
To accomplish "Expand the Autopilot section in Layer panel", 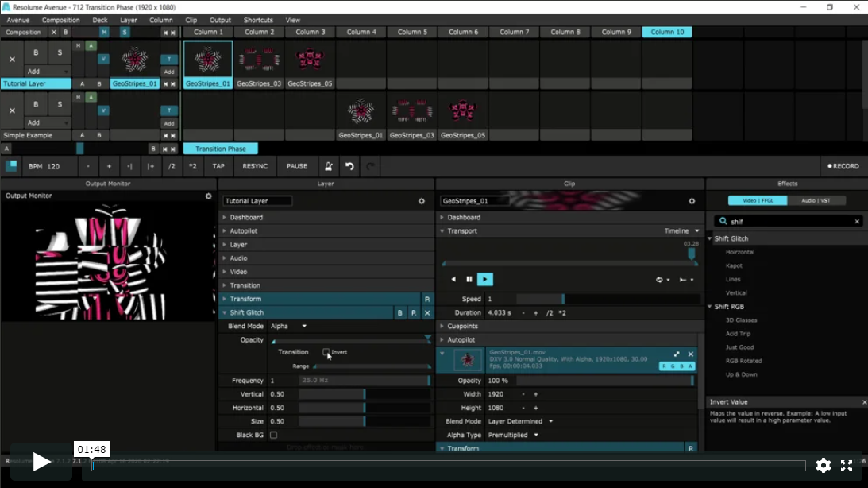I will (243, 230).
